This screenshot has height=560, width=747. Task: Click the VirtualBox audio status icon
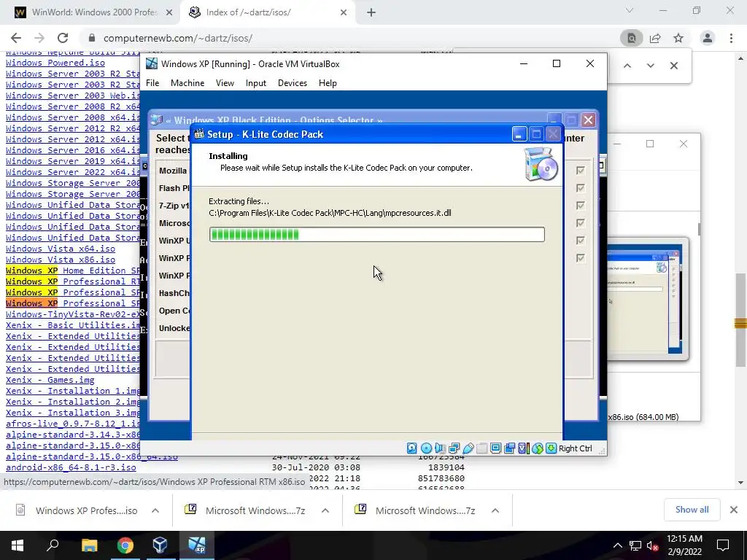pos(440,448)
